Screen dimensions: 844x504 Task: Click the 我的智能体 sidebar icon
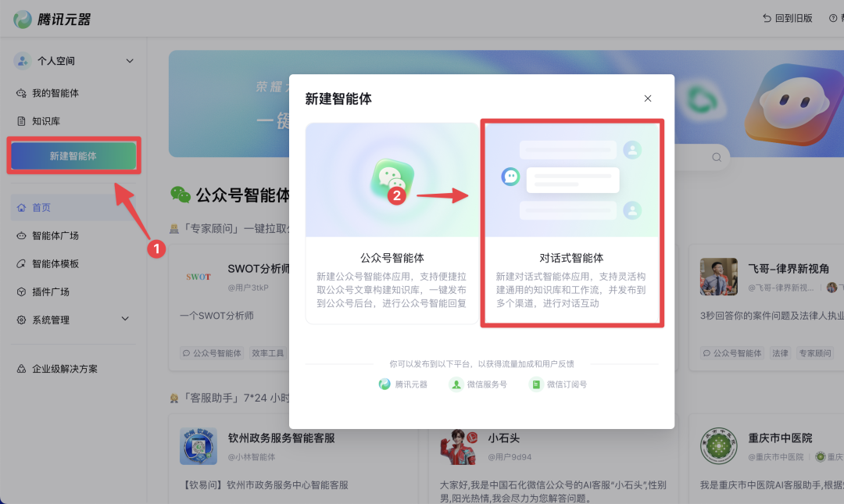click(x=21, y=93)
